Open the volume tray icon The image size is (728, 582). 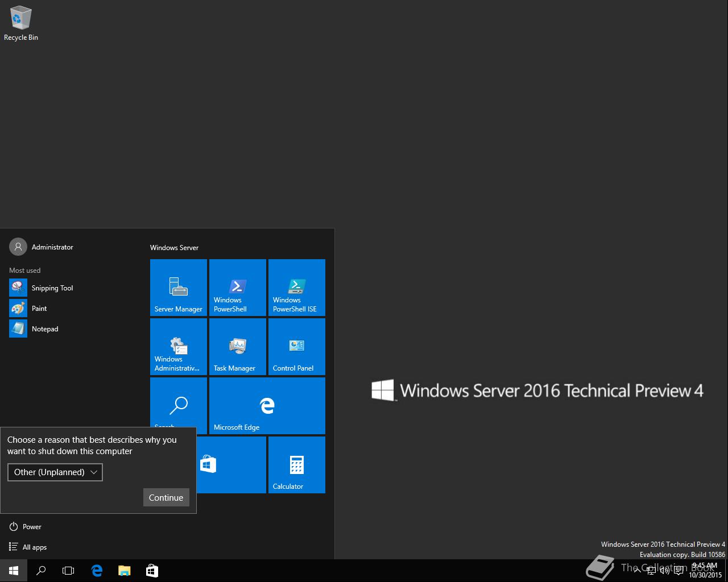664,571
